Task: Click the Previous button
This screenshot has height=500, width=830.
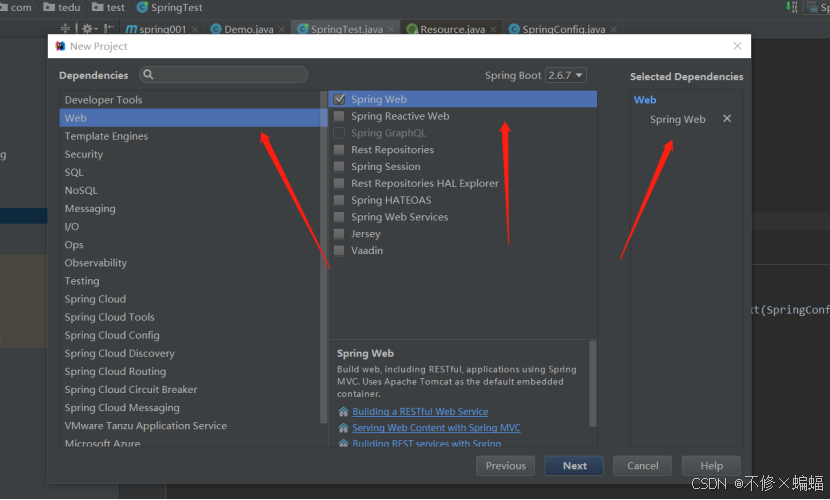Action: pos(506,466)
